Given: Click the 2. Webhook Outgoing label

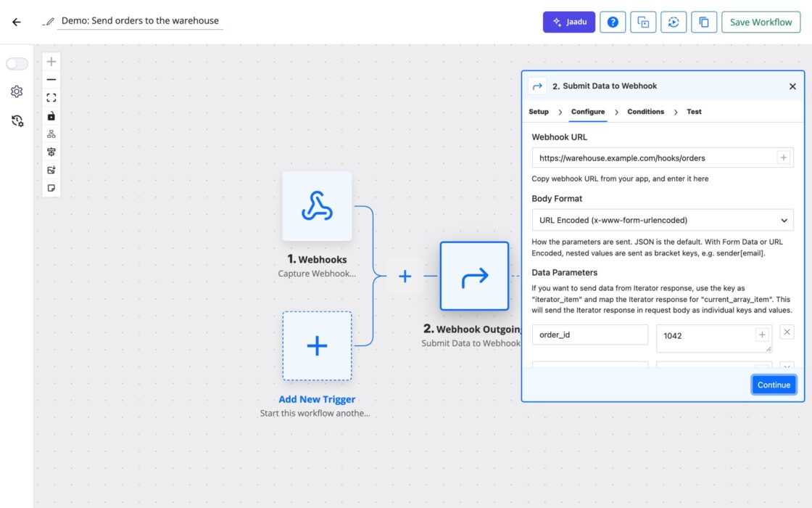Looking at the screenshot, I should (472, 329).
